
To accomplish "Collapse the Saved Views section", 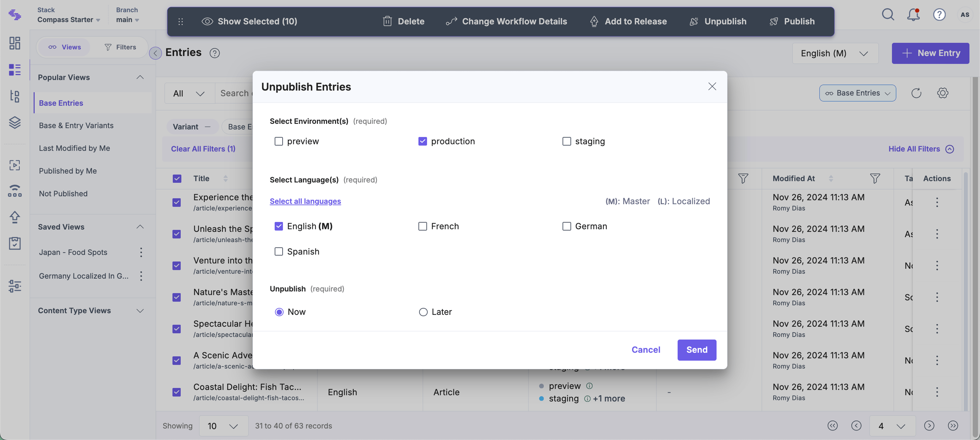I will 140,226.
